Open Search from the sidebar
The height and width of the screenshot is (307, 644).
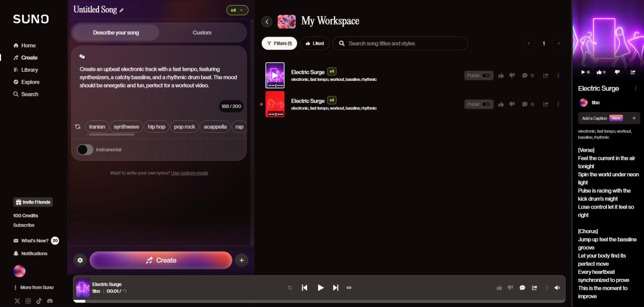pyautogui.click(x=16, y=94)
